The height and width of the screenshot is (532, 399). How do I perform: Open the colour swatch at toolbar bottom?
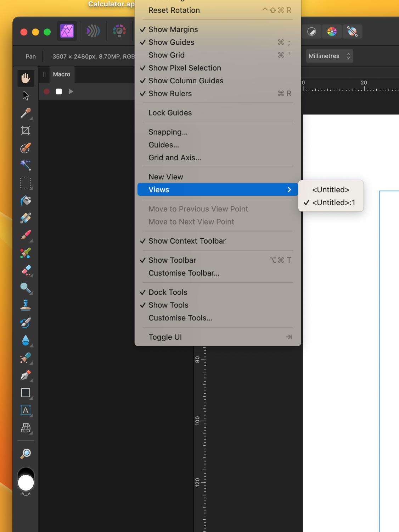click(26, 482)
